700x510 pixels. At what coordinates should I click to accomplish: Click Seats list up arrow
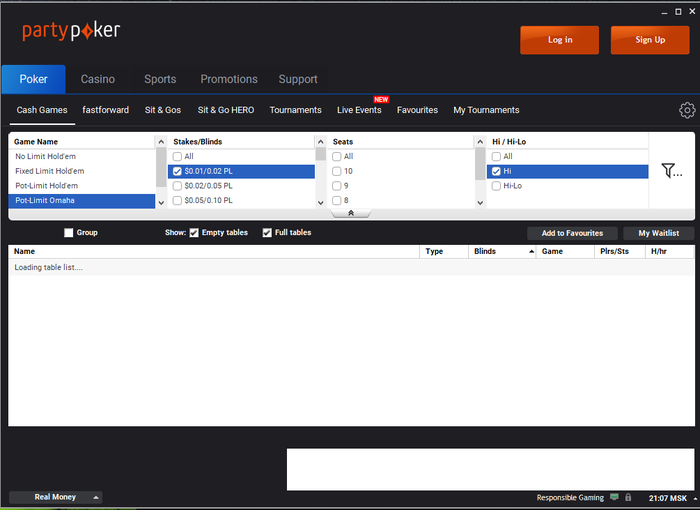pyautogui.click(x=480, y=142)
